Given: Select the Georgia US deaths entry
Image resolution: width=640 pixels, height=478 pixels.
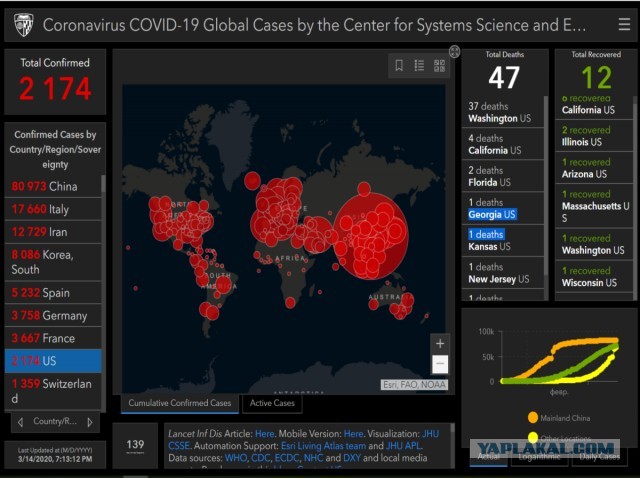Looking at the screenshot, I should (x=502, y=209).
